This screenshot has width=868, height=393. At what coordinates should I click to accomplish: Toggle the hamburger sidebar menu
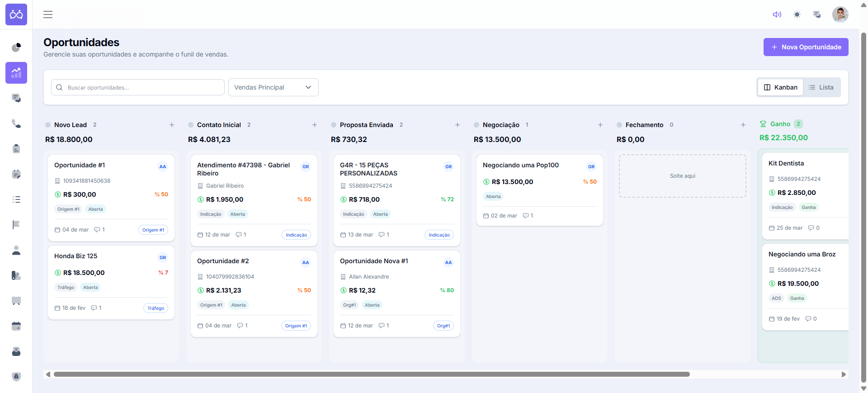pos(48,14)
